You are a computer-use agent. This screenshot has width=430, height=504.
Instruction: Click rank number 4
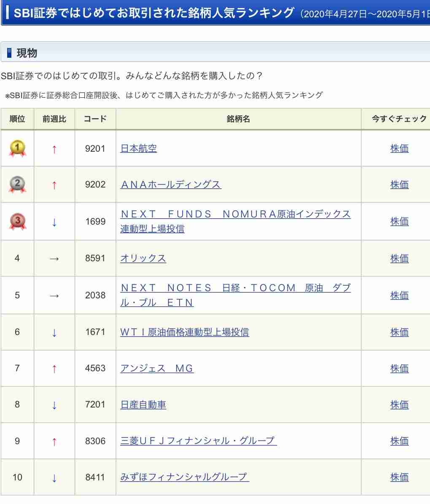[17, 258]
